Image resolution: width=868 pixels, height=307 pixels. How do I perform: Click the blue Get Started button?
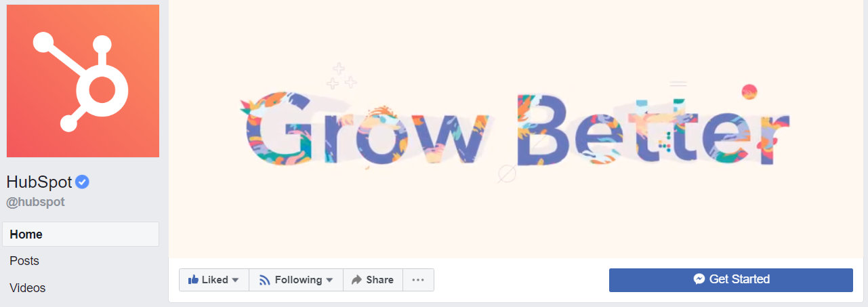coord(731,280)
